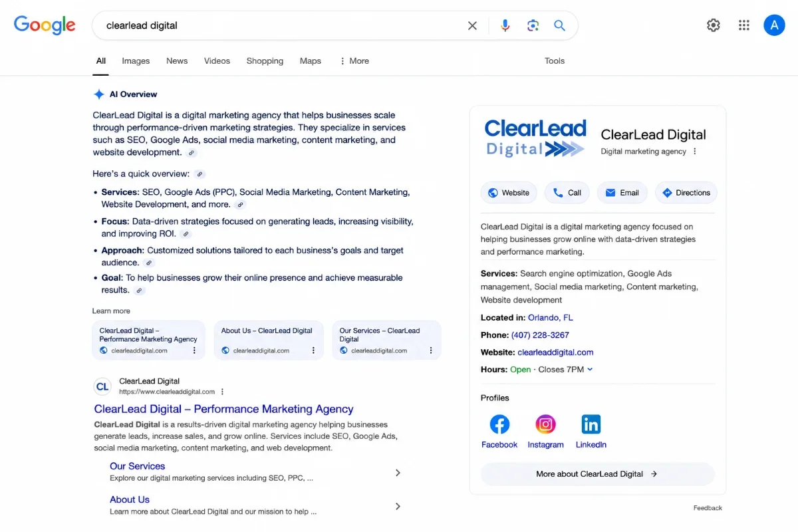Click the CL favicon of the search result
Image resolution: width=798 pixels, height=532 pixels.
click(x=102, y=386)
